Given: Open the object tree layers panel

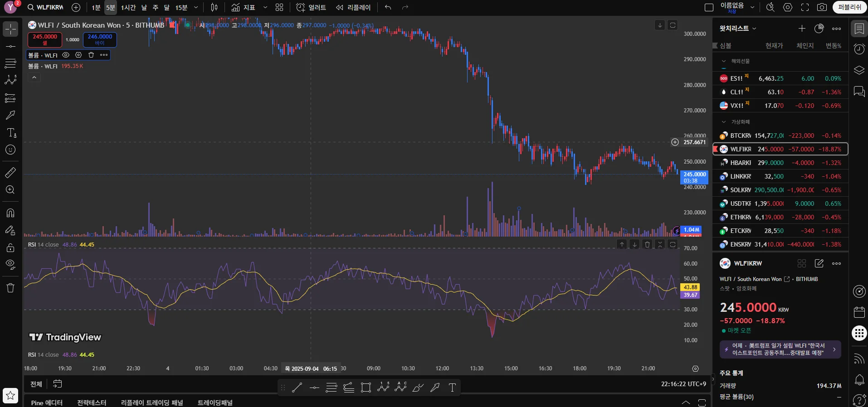Looking at the screenshot, I should 859,70.
